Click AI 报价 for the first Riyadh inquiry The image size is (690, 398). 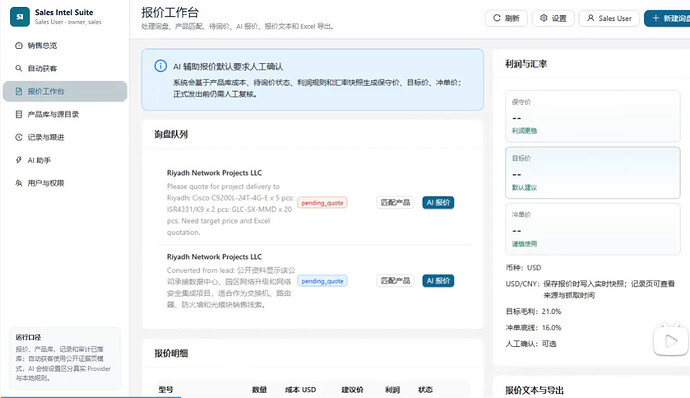click(438, 203)
